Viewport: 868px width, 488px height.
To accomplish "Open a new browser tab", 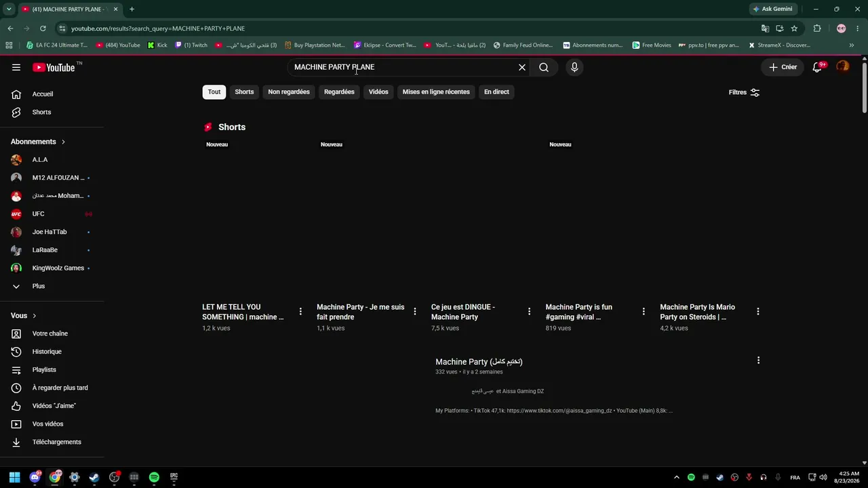I will pyautogui.click(x=132, y=9).
